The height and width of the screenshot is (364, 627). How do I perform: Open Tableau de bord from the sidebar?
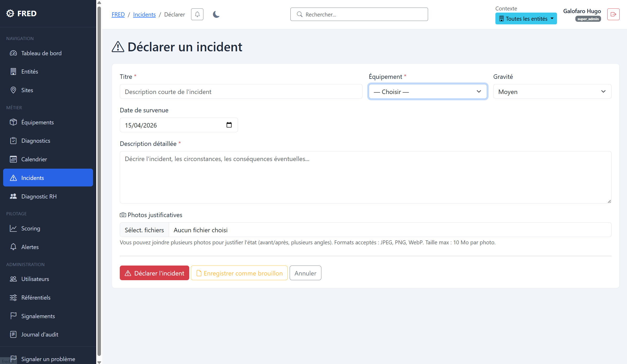[41, 53]
